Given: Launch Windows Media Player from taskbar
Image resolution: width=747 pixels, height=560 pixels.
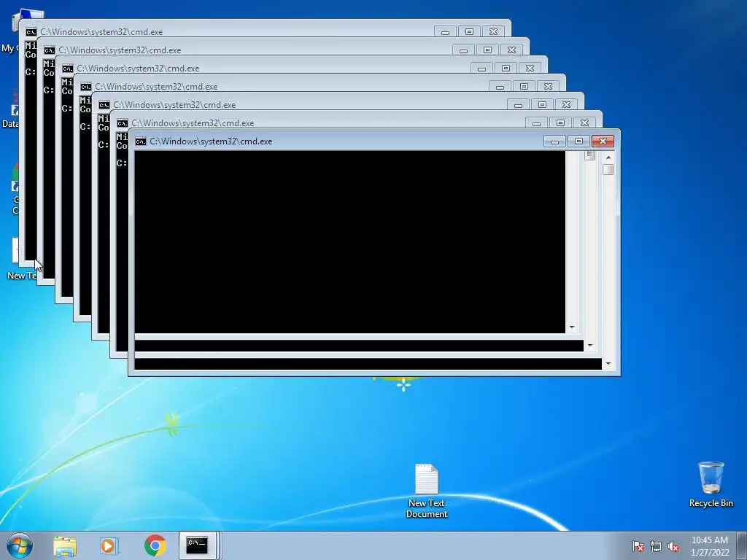Looking at the screenshot, I should coord(109,545).
